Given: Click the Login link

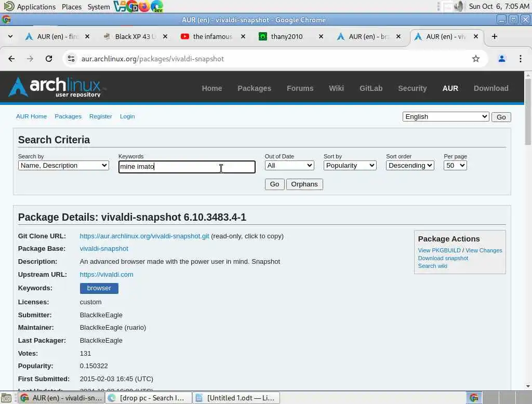Looking at the screenshot, I should (x=127, y=116).
